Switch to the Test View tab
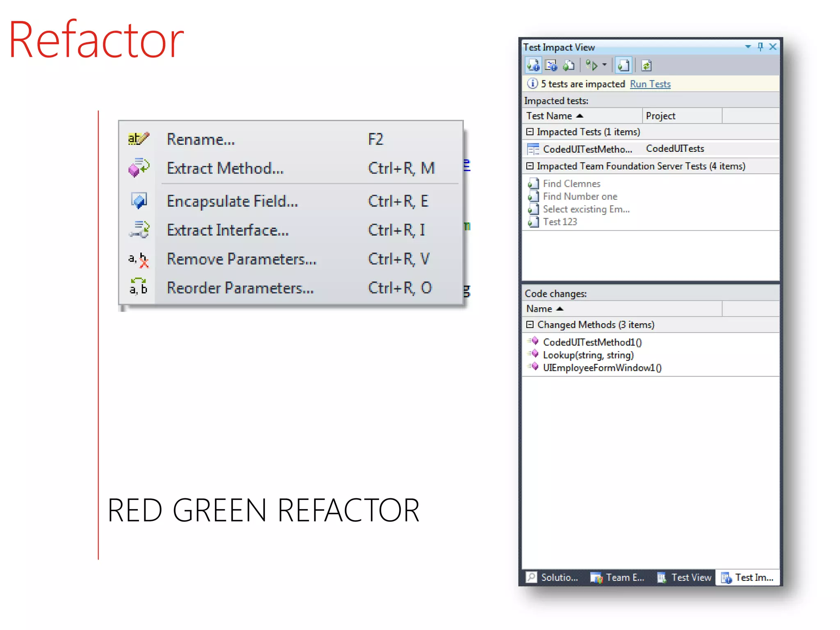The image size is (840, 630). pos(684,577)
